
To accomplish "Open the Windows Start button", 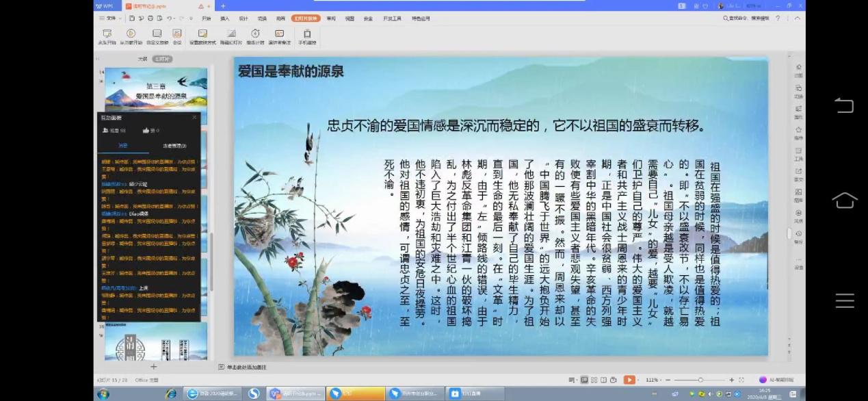I will [x=103, y=393].
